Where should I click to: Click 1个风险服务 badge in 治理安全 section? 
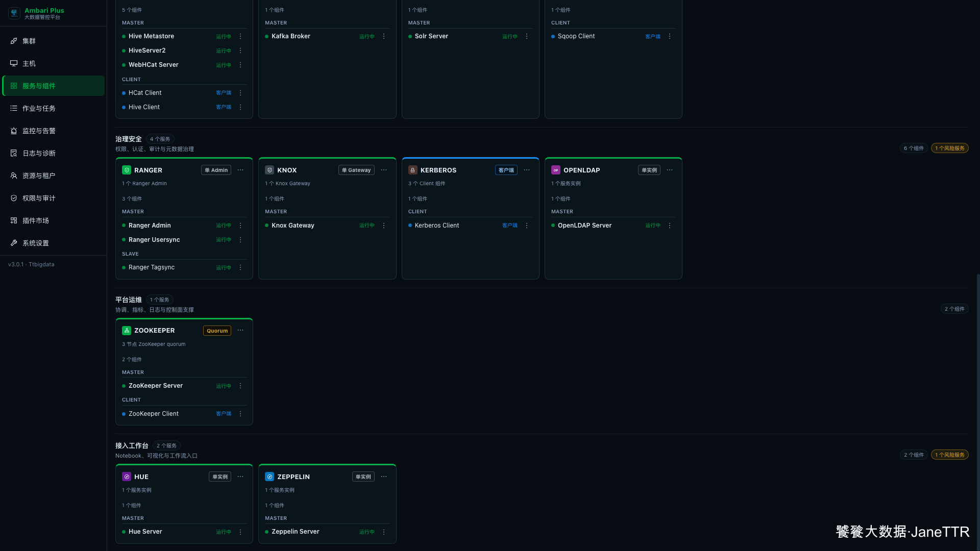click(x=950, y=148)
